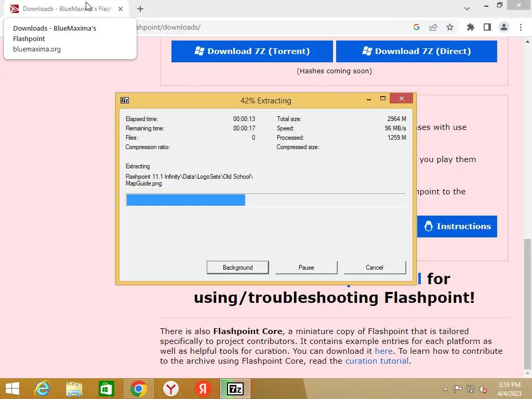This screenshot has width=532, height=399.
Task: Click '96 MB/s' speed value
Action: point(395,128)
